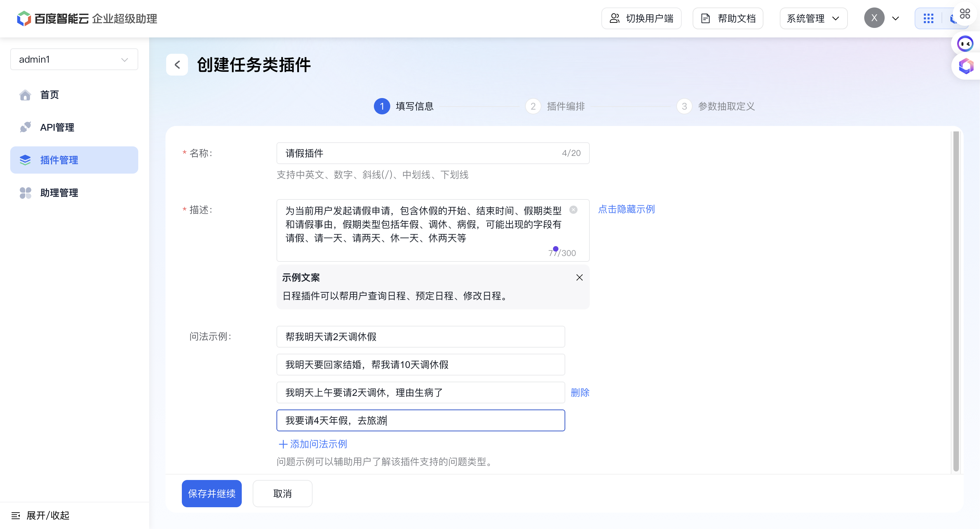Open API管理 in the sidebar
This screenshot has width=980, height=529.
(74, 127)
